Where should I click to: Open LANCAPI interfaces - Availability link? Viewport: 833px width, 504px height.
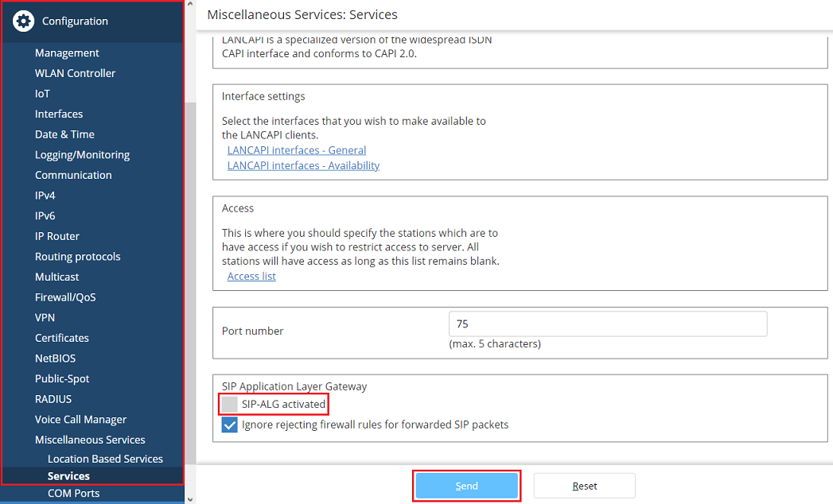tap(303, 166)
